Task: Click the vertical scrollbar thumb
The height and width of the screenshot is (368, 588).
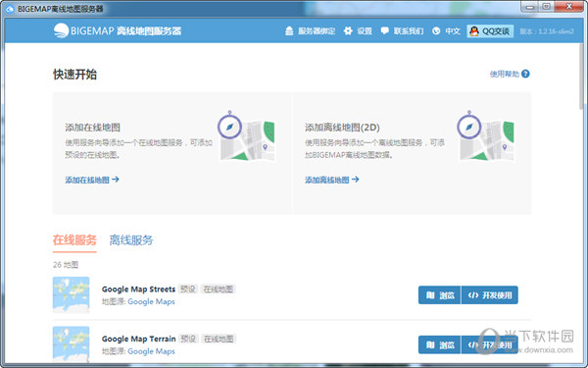Action: 581,78
